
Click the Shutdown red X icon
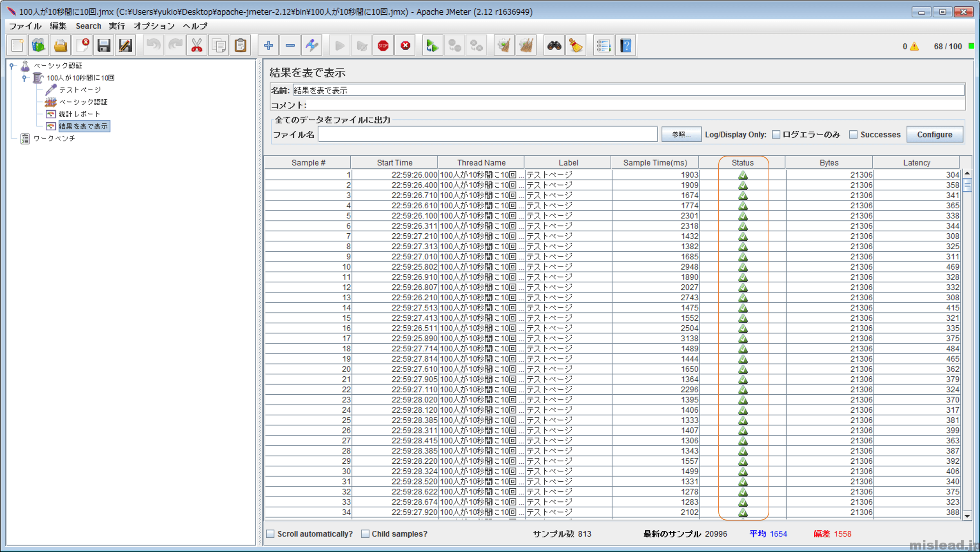(x=405, y=45)
